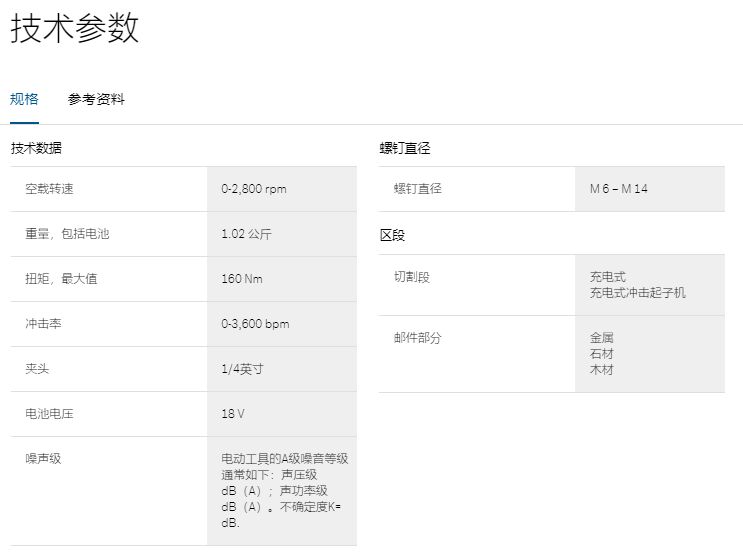
Task: Select the 技术数据 section header
Action: (36, 148)
